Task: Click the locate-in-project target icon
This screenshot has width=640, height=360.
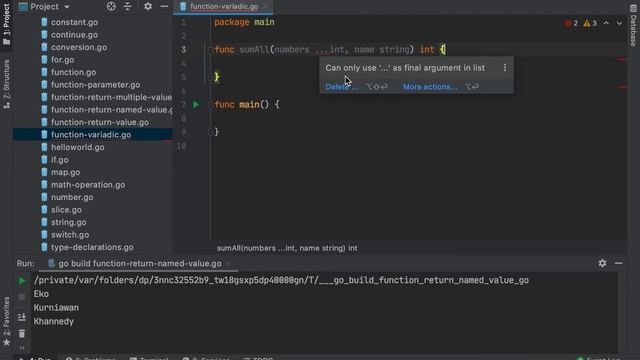Action: [x=111, y=7]
